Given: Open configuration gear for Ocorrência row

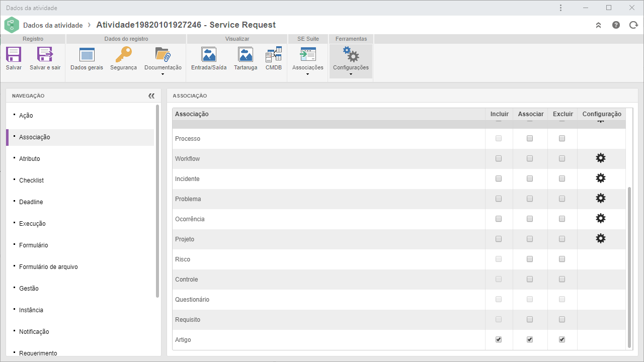Looking at the screenshot, I should (600, 218).
